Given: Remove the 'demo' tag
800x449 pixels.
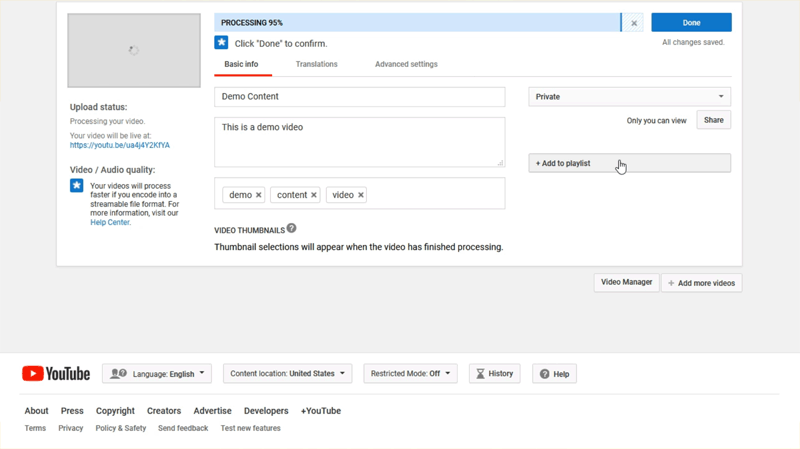Looking at the screenshot, I should [x=258, y=195].
